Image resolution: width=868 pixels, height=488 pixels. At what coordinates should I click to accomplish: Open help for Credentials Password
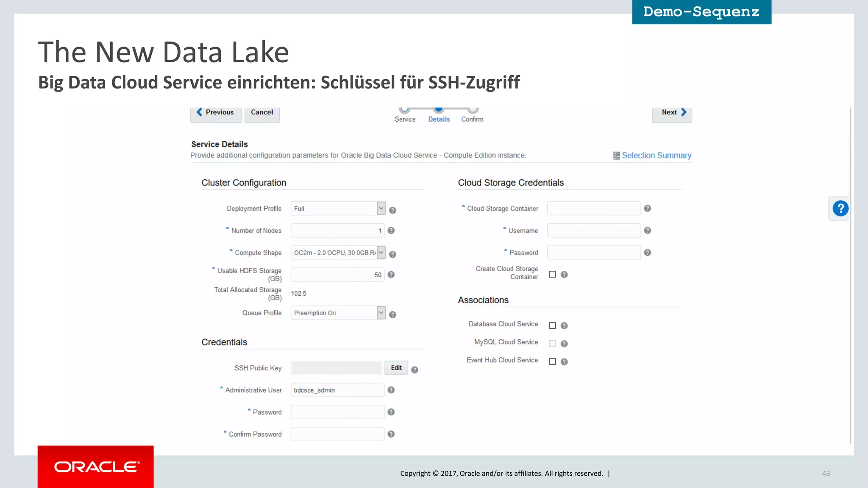point(391,412)
